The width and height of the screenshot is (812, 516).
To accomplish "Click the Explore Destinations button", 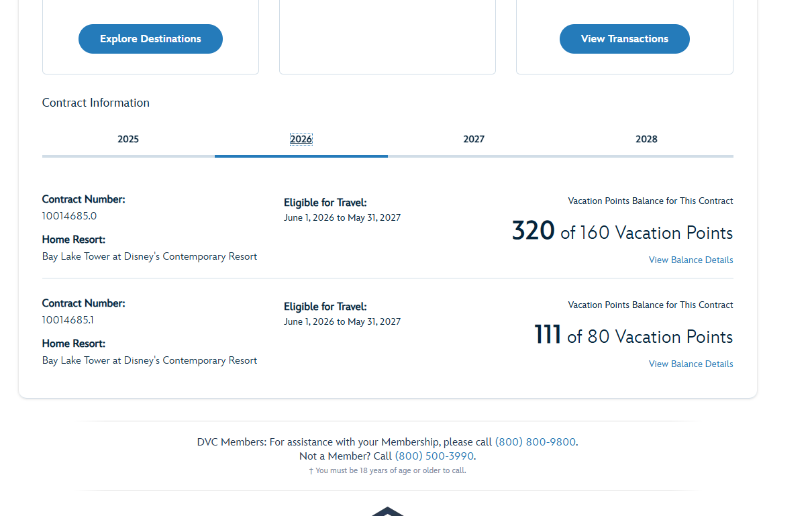I will [x=150, y=39].
